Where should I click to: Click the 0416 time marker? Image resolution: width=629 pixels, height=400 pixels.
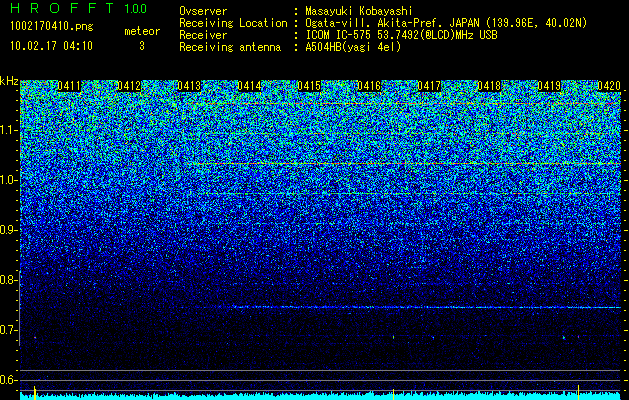(x=369, y=86)
